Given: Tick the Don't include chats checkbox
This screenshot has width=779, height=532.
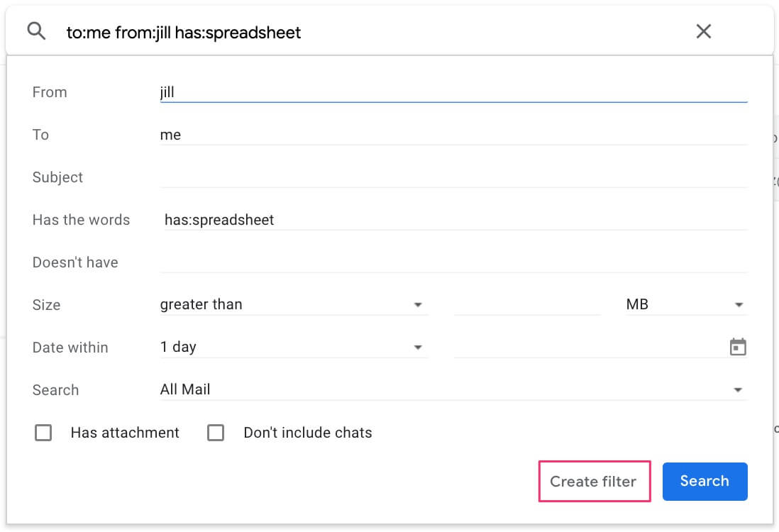Looking at the screenshot, I should tap(216, 433).
